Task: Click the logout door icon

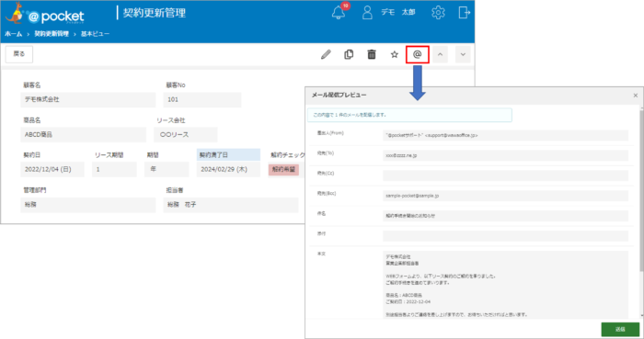Action: click(x=464, y=13)
